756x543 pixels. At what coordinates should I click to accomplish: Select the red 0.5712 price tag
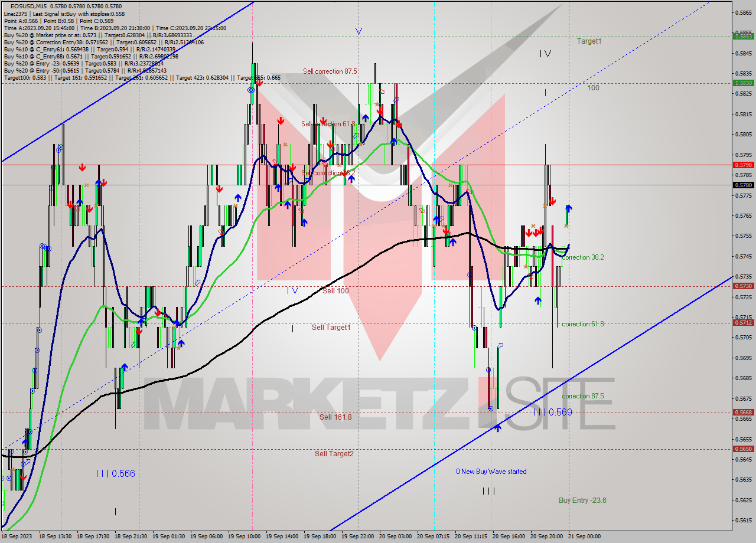tap(742, 323)
